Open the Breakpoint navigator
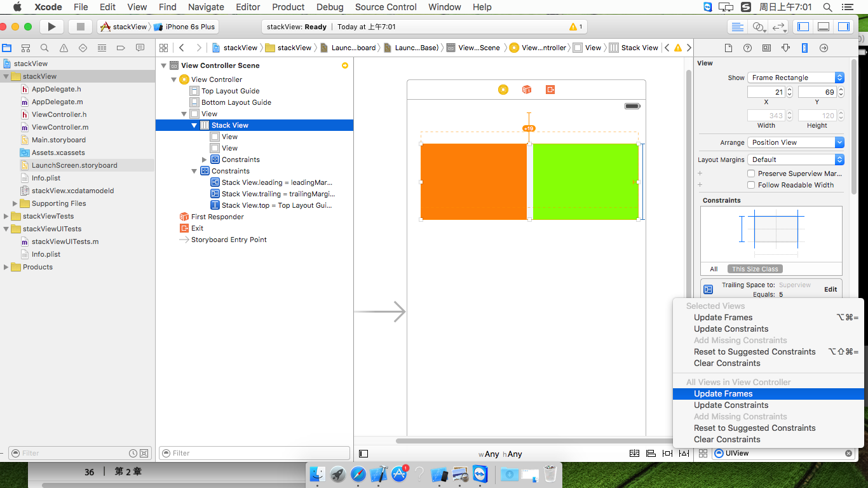Screen dimensions: 868x488 click(x=121, y=48)
